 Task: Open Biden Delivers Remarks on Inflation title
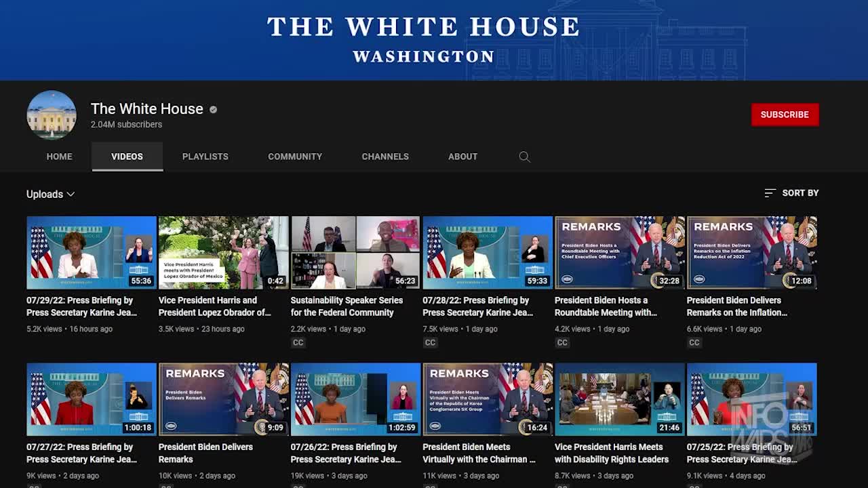tap(737, 306)
